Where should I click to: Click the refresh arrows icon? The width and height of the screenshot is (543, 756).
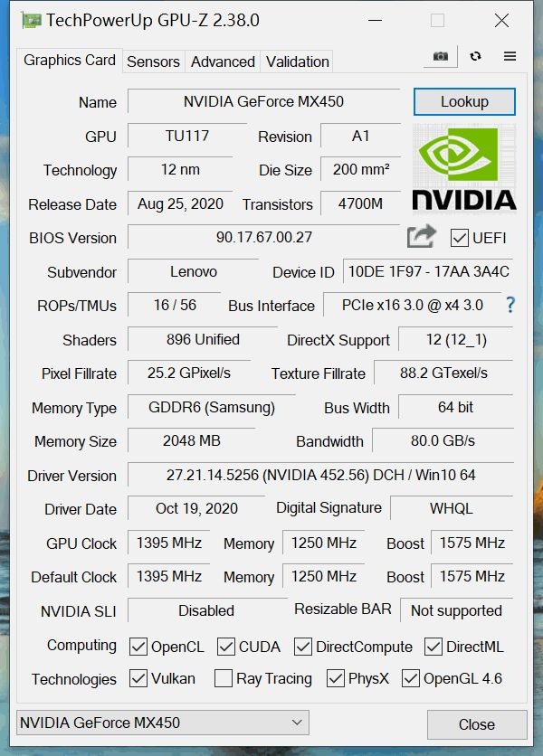click(x=475, y=56)
